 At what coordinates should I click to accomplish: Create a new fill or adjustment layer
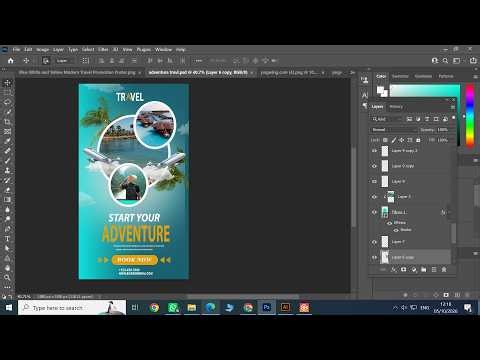coord(414,269)
